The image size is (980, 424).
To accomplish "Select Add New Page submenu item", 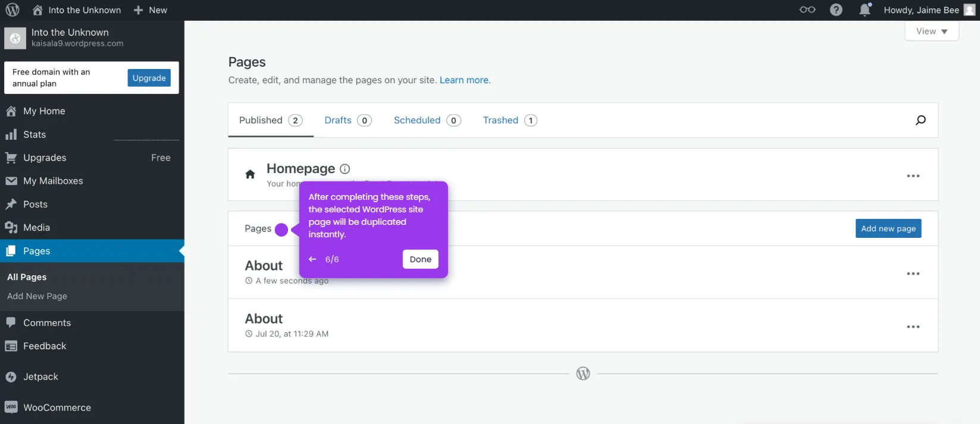I will point(37,296).
